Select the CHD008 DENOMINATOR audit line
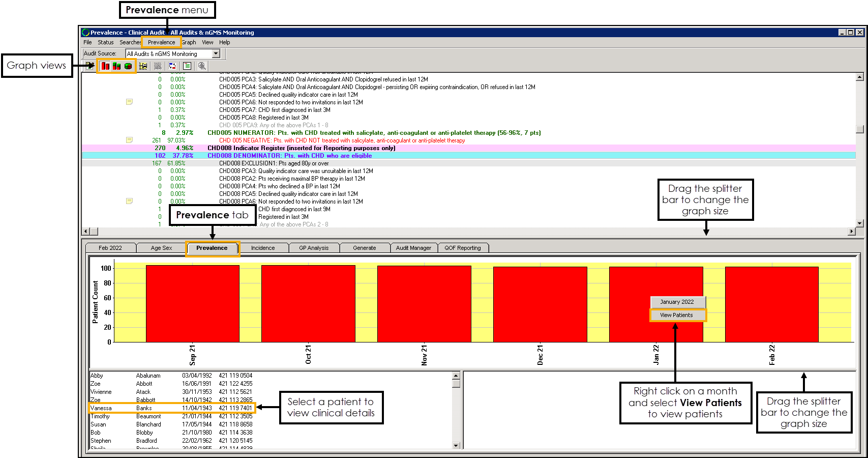868x458 pixels. click(x=289, y=156)
